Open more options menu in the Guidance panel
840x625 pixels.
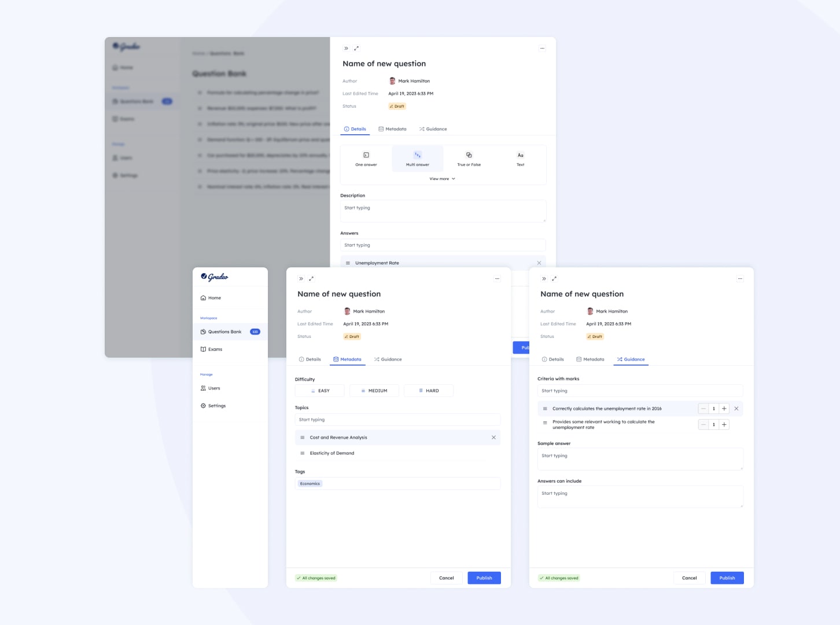pos(740,279)
